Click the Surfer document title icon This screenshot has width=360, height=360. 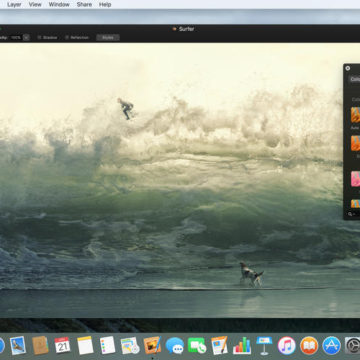pyautogui.click(x=174, y=29)
